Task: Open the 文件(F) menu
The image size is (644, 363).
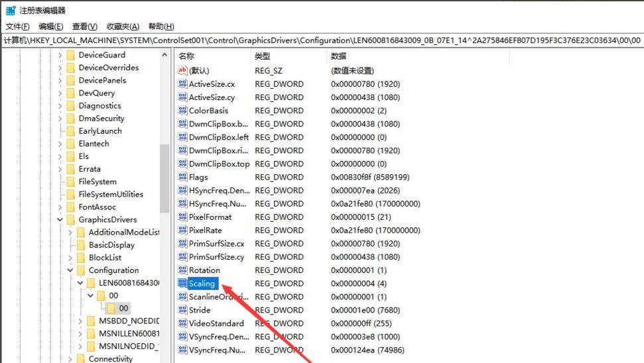Action: pyautogui.click(x=18, y=26)
